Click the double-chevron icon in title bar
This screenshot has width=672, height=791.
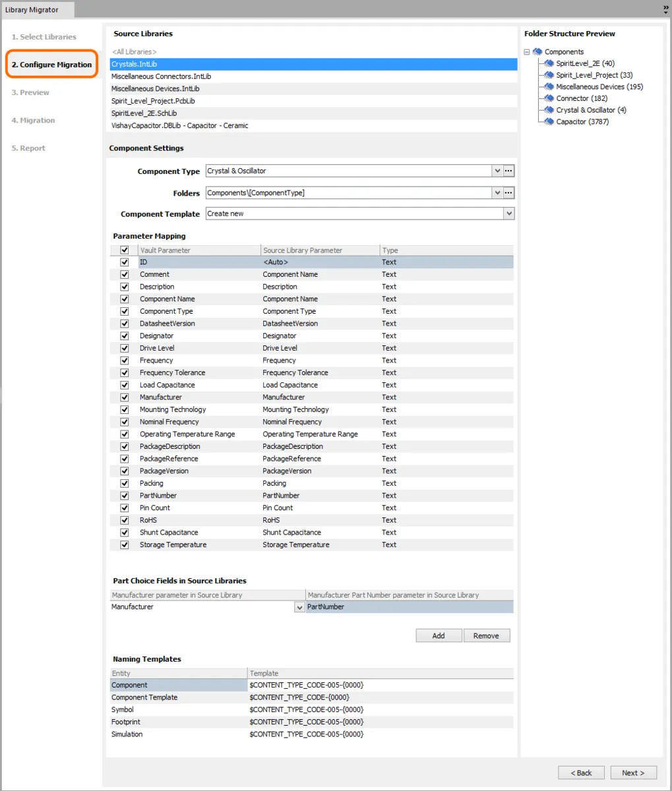(x=665, y=9)
